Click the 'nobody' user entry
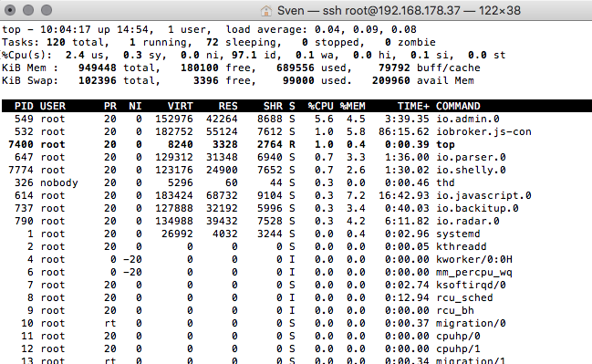The image size is (592, 364). pyautogui.click(x=59, y=183)
